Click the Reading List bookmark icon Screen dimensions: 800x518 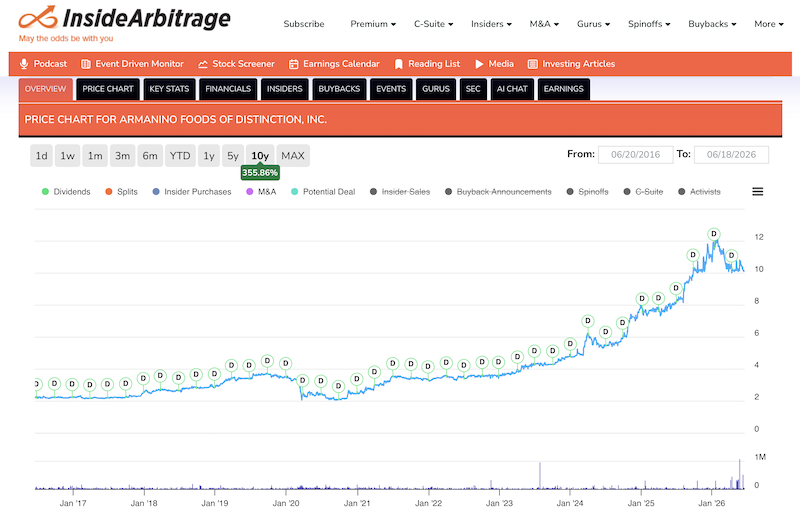pos(398,64)
